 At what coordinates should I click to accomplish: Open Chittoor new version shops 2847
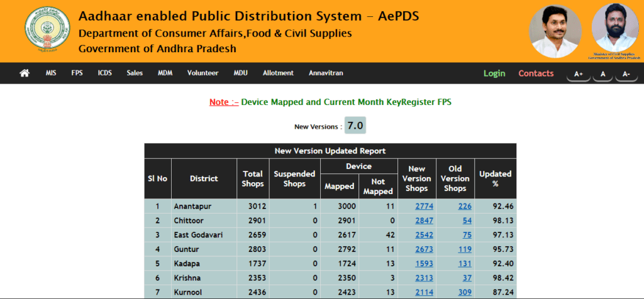[x=424, y=220]
